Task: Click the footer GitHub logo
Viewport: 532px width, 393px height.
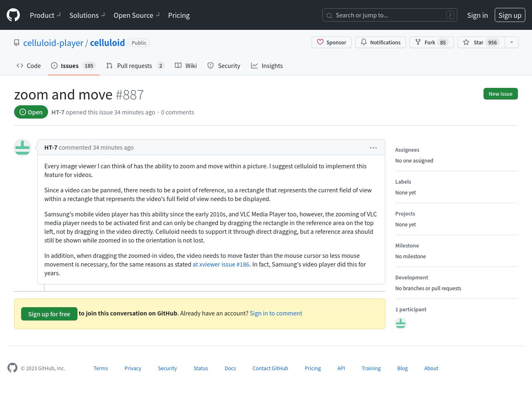Action: tap(12, 368)
